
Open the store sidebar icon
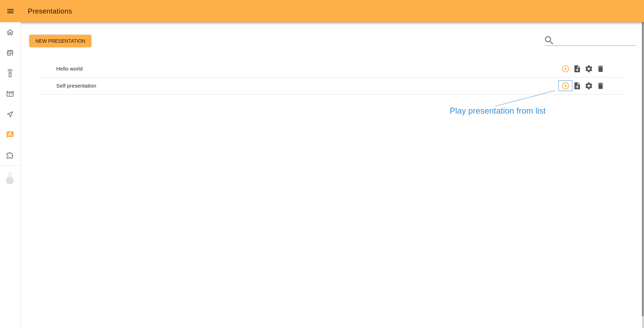coord(10,53)
